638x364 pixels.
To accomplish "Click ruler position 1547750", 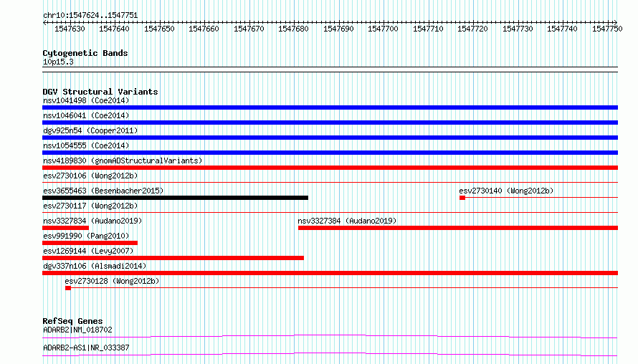I will pos(607,29).
